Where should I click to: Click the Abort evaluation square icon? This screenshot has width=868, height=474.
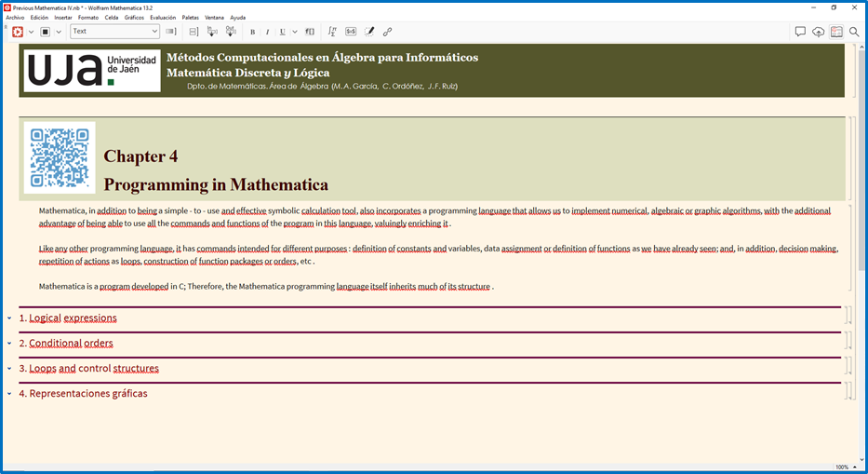(x=46, y=32)
